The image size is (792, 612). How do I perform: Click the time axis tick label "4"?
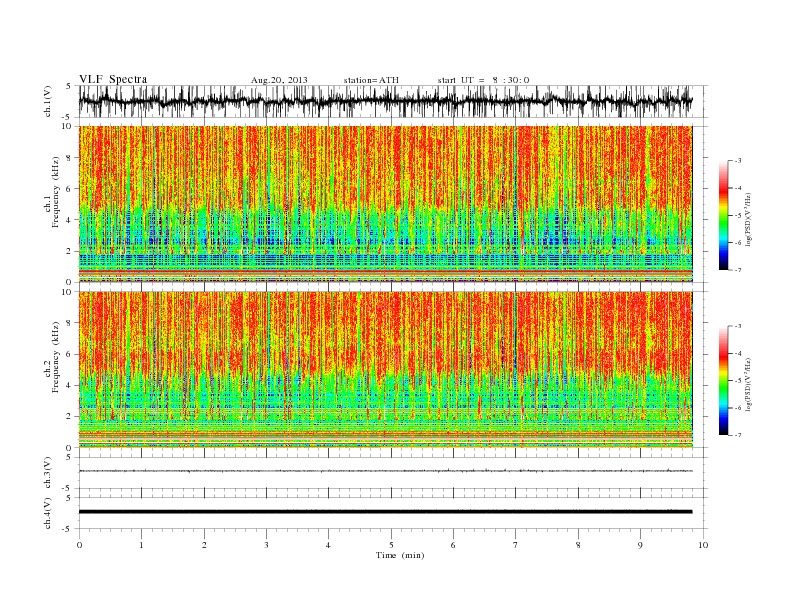pos(328,545)
